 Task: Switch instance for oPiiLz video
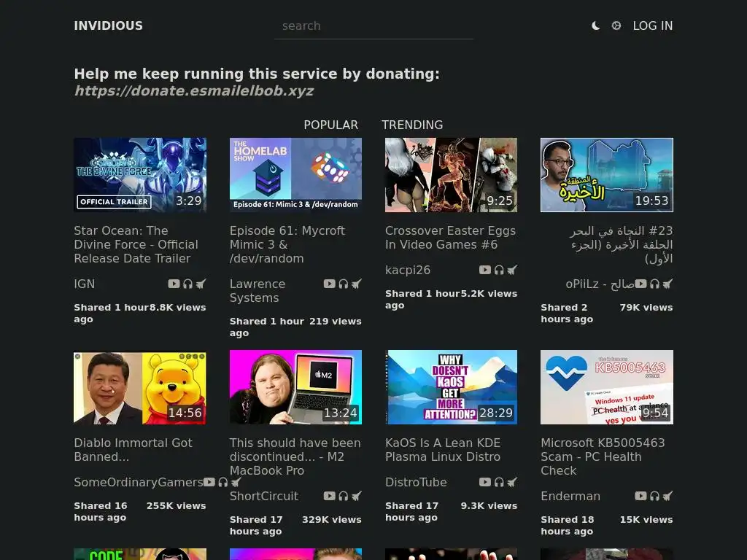point(668,284)
